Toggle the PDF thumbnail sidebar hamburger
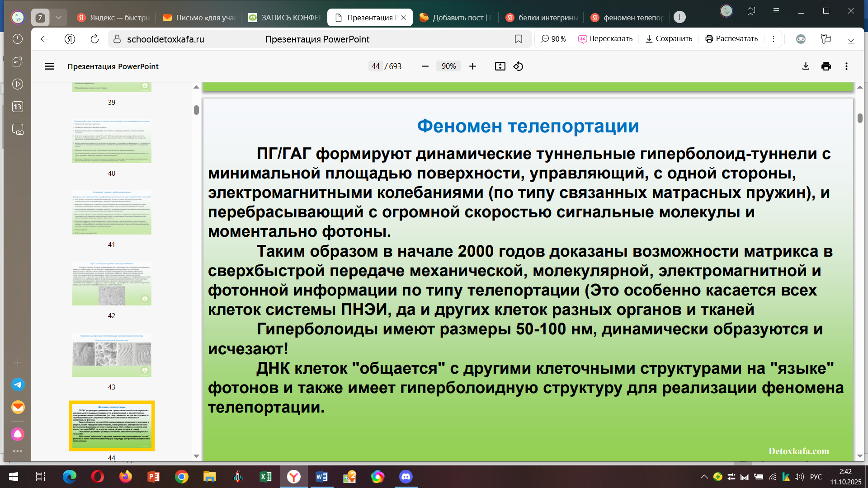Image resolution: width=868 pixels, height=488 pixels. point(49,66)
